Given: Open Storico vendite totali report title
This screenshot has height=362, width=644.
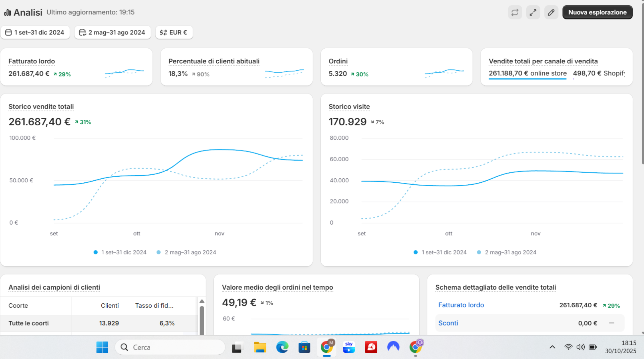Looking at the screenshot, I should click(x=41, y=107).
